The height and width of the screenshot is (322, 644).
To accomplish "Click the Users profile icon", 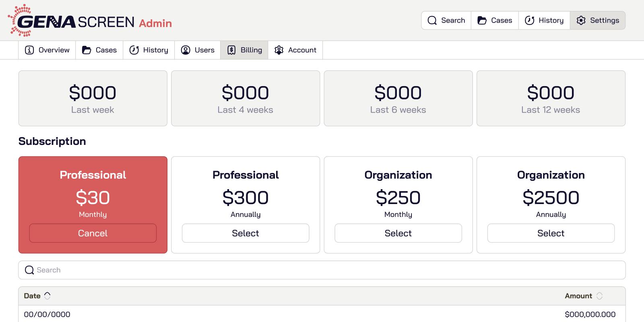I will [x=186, y=50].
